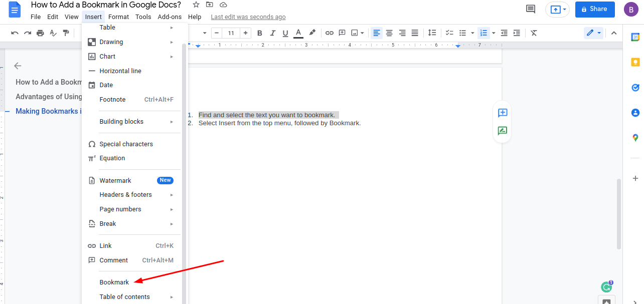Print the document
Image resolution: width=644 pixels, height=304 pixels.
(x=40, y=33)
